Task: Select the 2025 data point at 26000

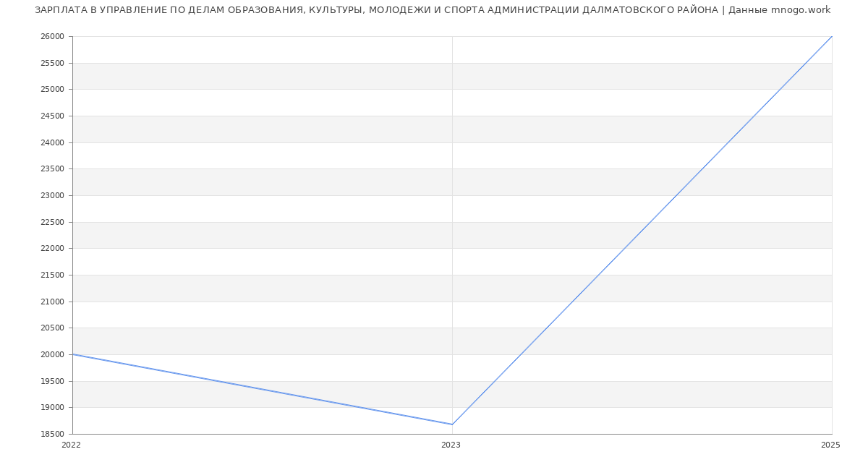Action: [x=832, y=36]
